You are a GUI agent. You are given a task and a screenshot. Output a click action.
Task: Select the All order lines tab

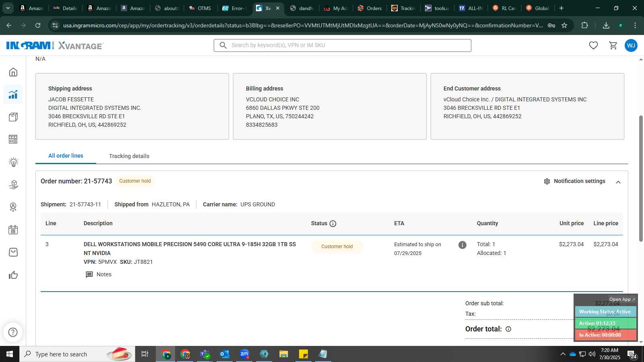pyautogui.click(x=66, y=156)
